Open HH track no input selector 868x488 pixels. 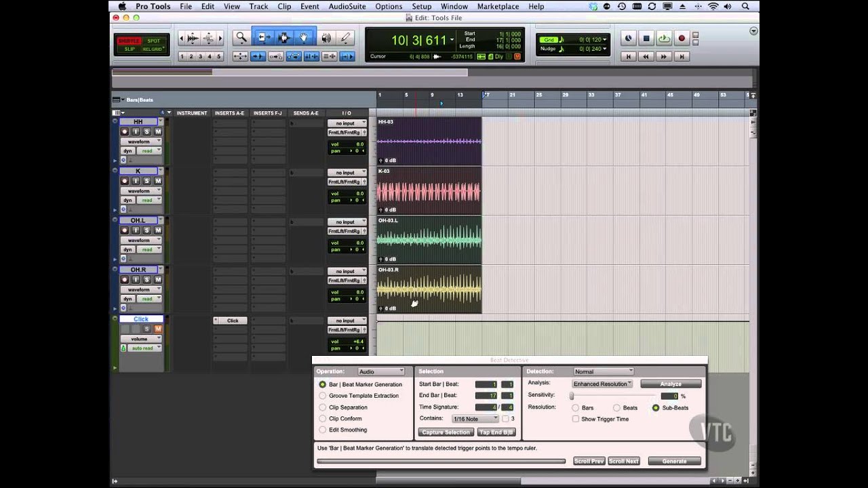tap(347, 123)
